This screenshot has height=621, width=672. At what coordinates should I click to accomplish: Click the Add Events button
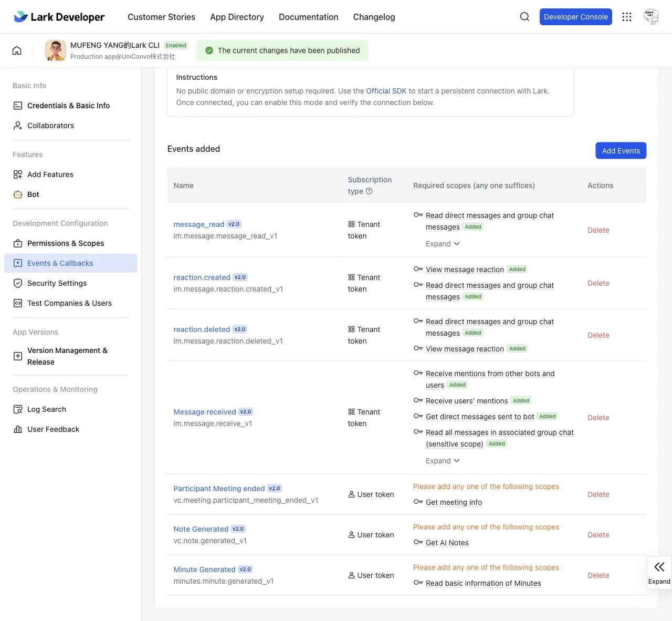[621, 151]
